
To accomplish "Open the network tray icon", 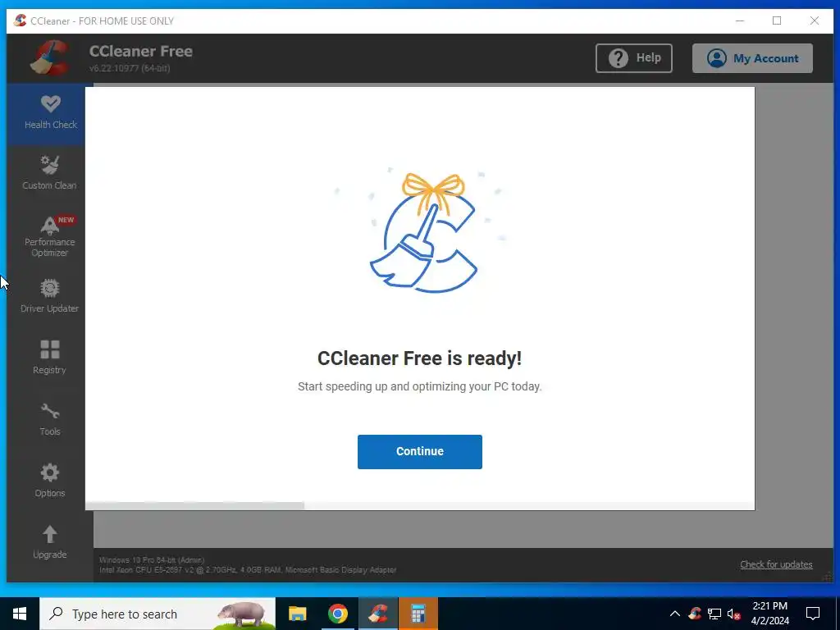I will (x=714, y=614).
